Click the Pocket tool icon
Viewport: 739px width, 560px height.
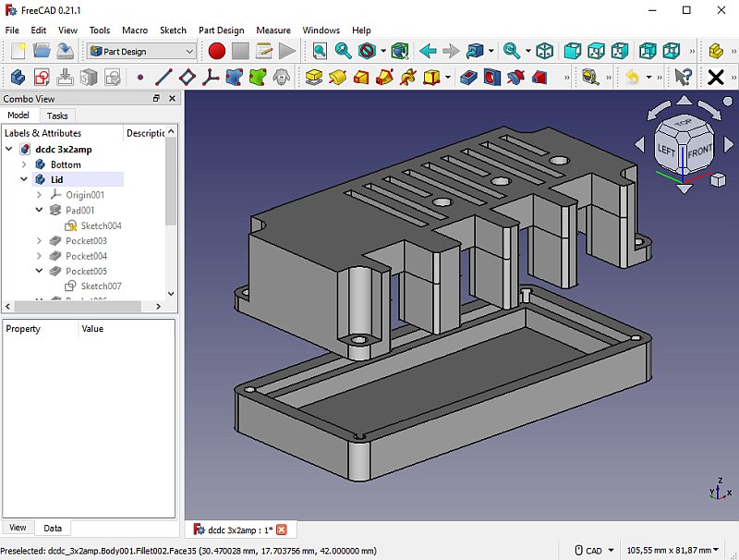[468, 77]
